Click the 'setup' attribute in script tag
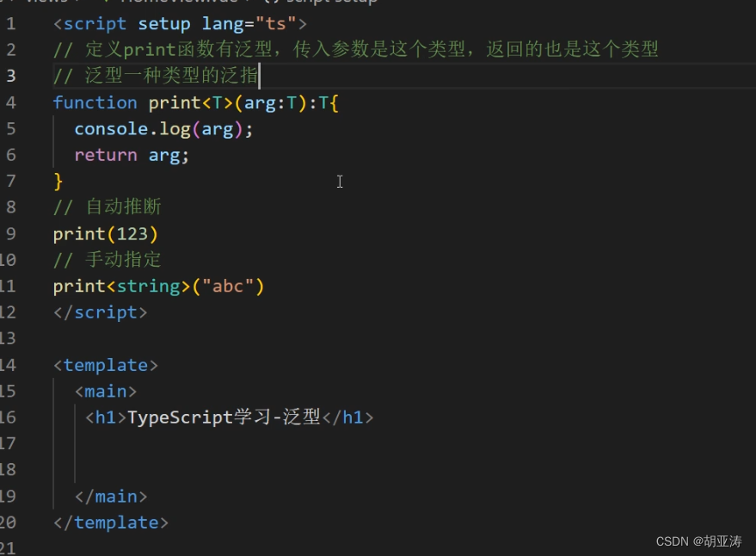Image resolution: width=756 pixels, height=556 pixels. 164,24
